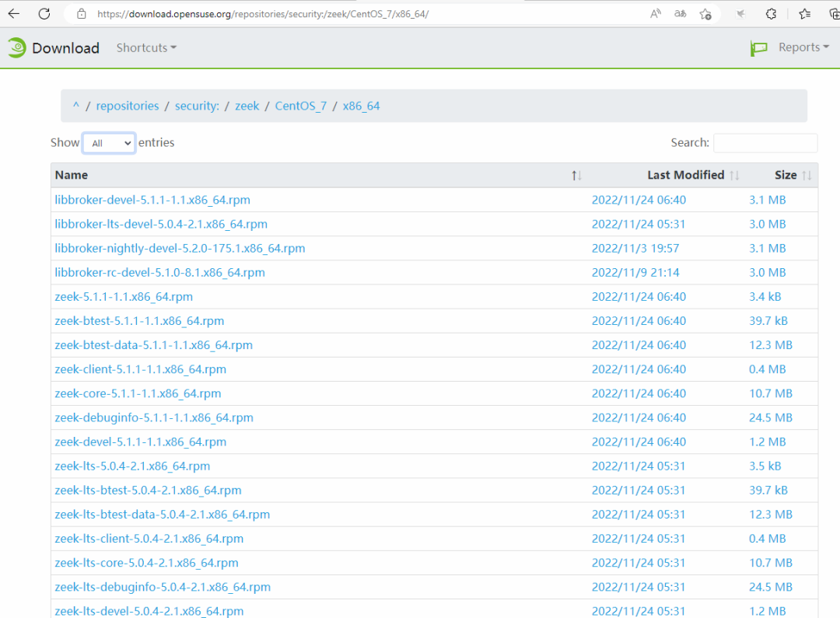Download zeek-lts-client-5.0.4-2.1.x86_64.rpm
This screenshot has height=618, width=840.
coord(149,538)
